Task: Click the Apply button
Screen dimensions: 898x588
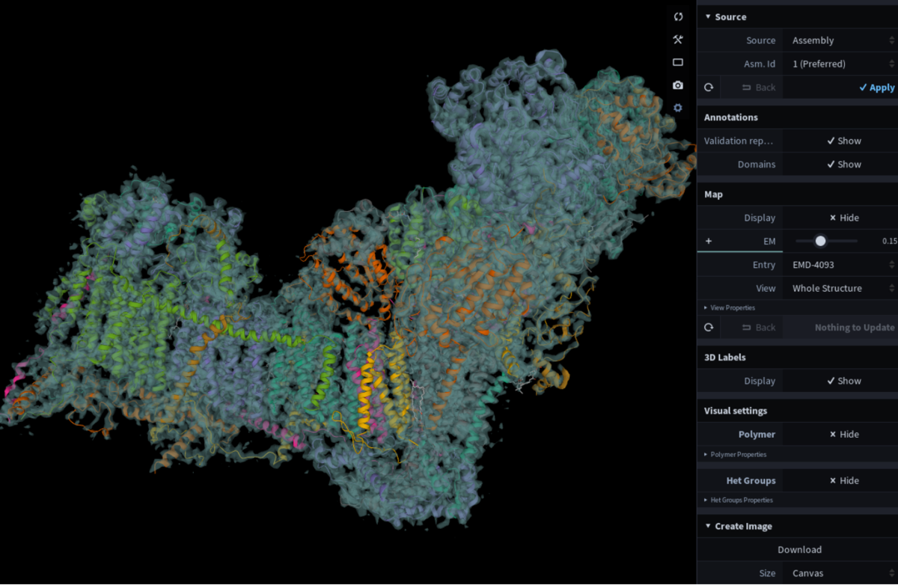Action: (x=876, y=88)
